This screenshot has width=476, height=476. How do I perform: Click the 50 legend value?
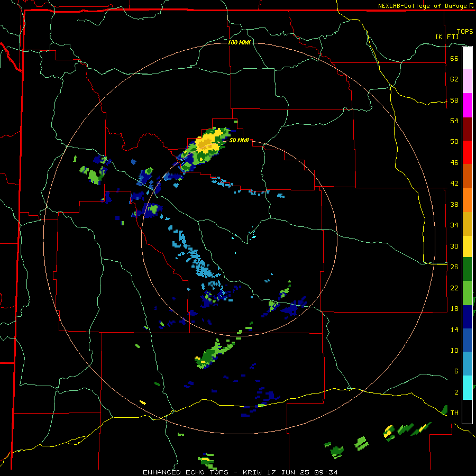click(x=454, y=142)
